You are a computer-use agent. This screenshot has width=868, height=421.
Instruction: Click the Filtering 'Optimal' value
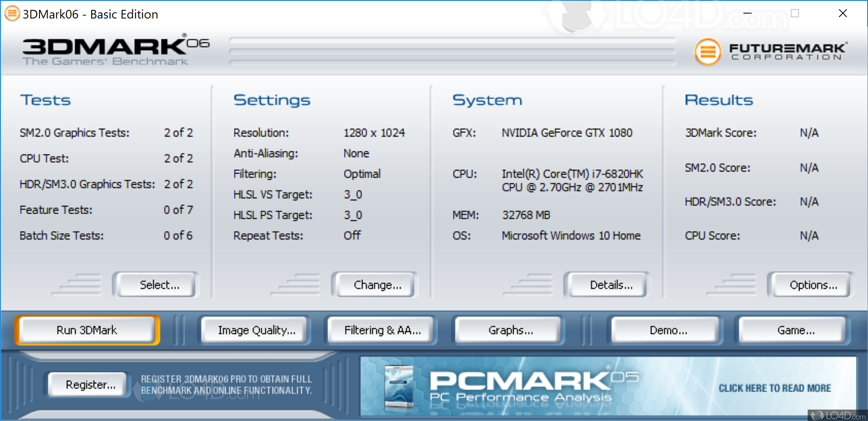(362, 174)
